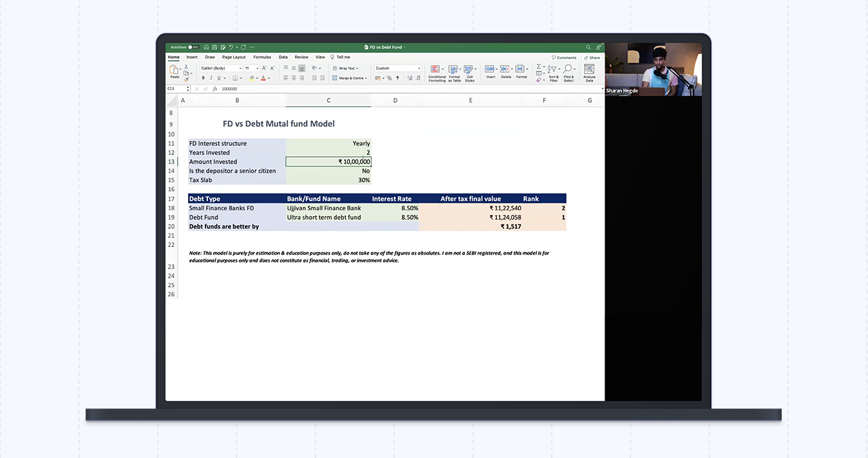Open Conditional Formatting
This screenshot has height=458, width=868.
(437, 73)
